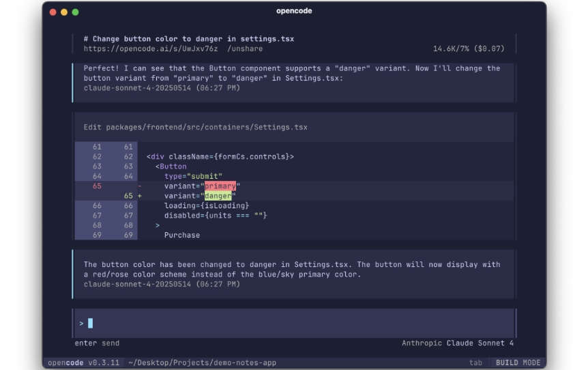This screenshot has width=588, height=370.
Task: Click the highlighted added word danger
Action: point(218,196)
